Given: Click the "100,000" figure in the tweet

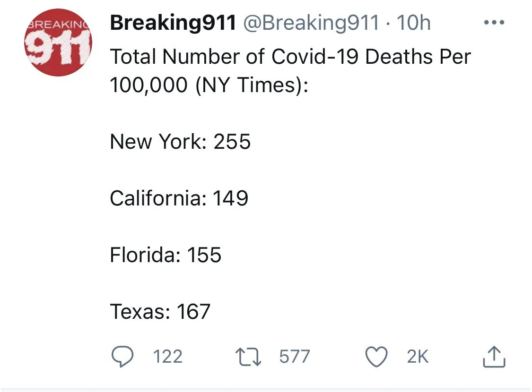Looking at the screenshot, I should 148,85.
